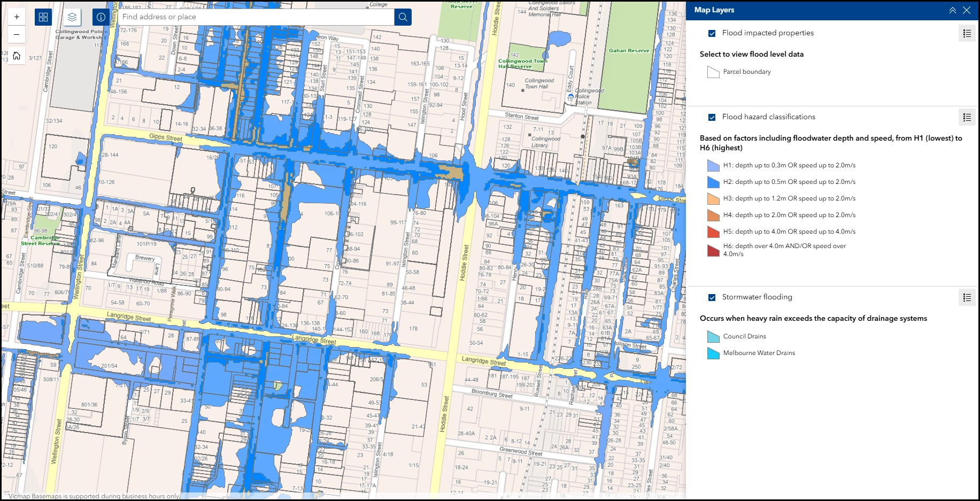Click the Flood impacted properties label
This screenshot has height=501, width=980.
click(768, 33)
